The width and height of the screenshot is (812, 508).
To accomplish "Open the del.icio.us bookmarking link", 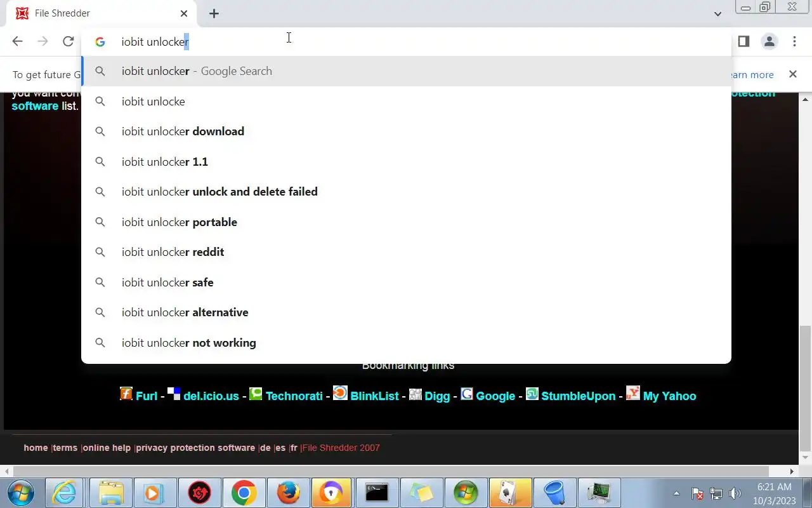I will tap(211, 396).
